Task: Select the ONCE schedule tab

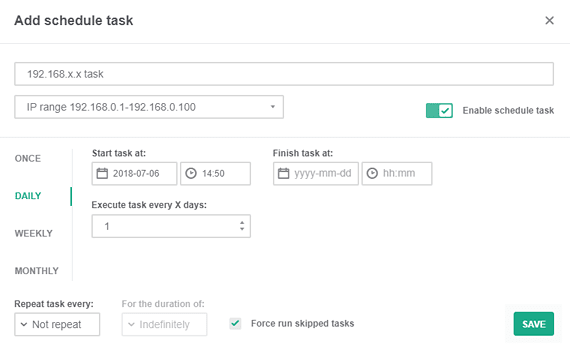Action: [x=28, y=159]
